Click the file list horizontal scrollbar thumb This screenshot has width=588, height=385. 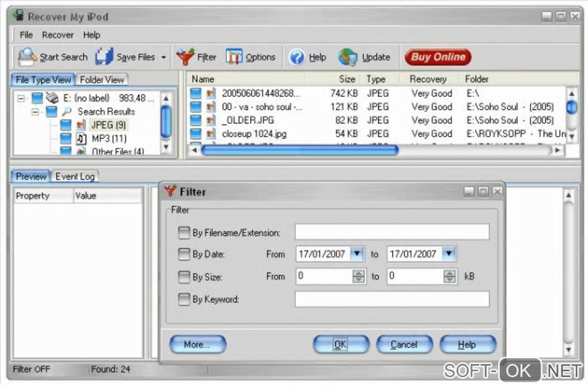300,150
